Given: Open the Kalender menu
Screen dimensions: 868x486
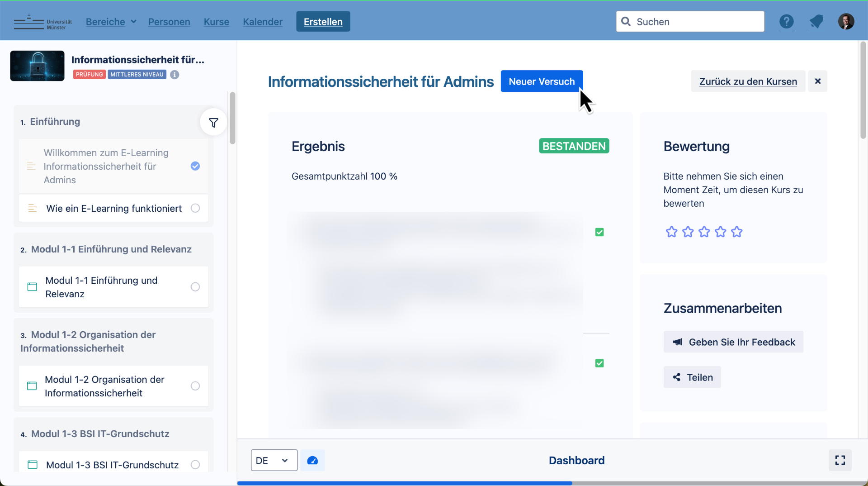Looking at the screenshot, I should 263,22.
